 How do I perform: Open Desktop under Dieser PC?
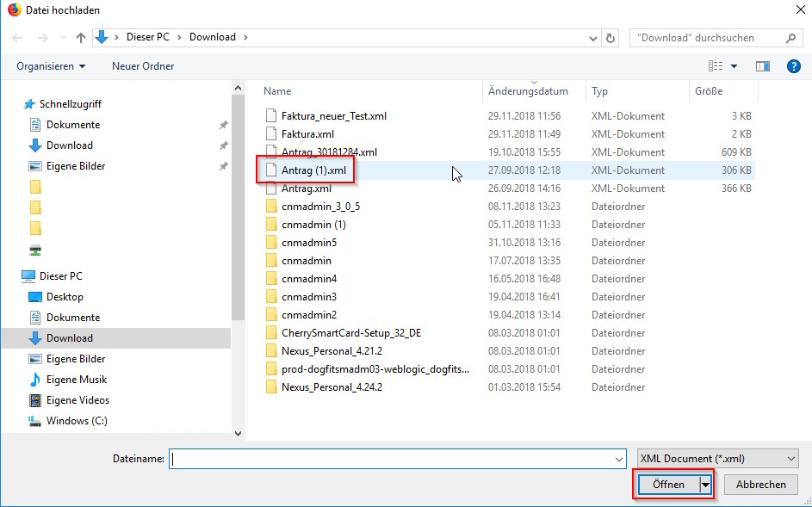[65, 297]
